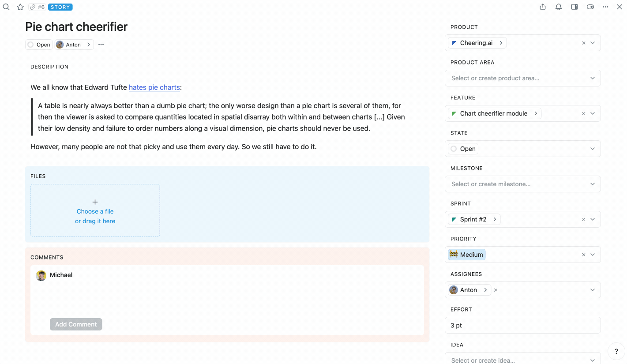Click the STORY type badge
This screenshot has height=364, width=627.
(x=60, y=7)
